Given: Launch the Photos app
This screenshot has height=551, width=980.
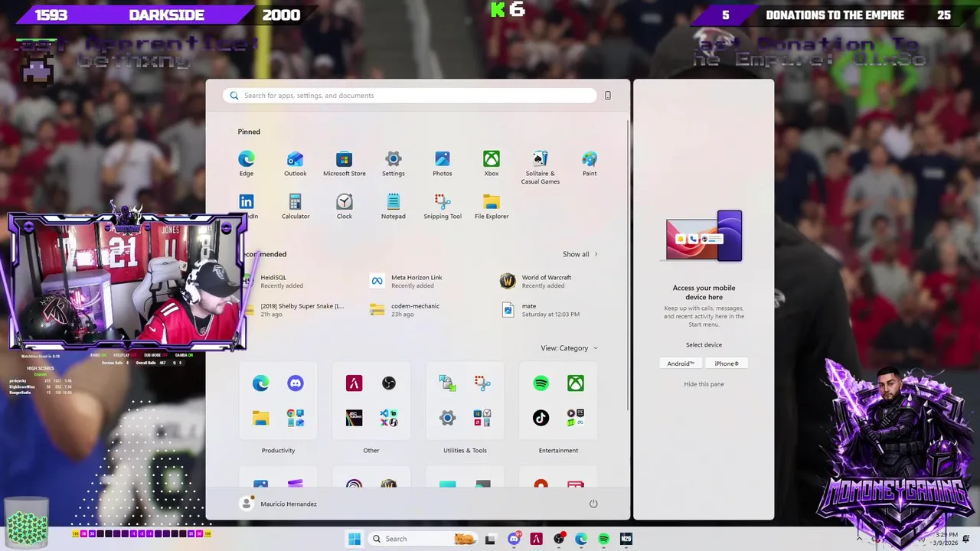Looking at the screenshot, I should point(442,163).
